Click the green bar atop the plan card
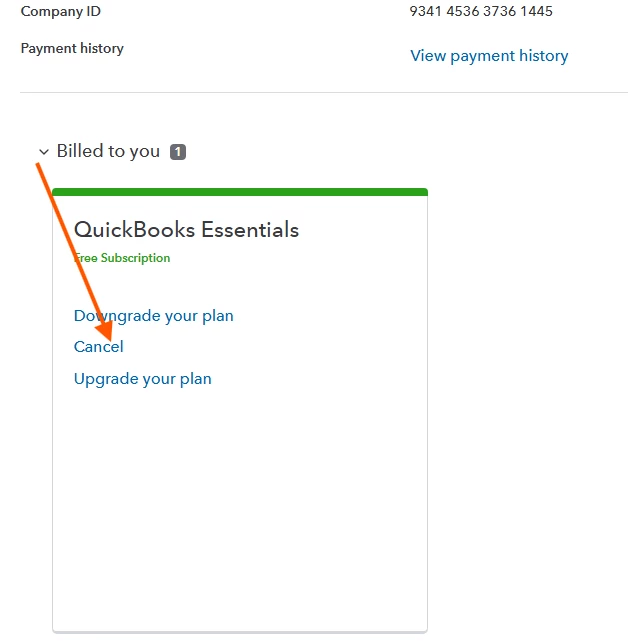This screenshot has width=628, height=644. coord(240,192)
